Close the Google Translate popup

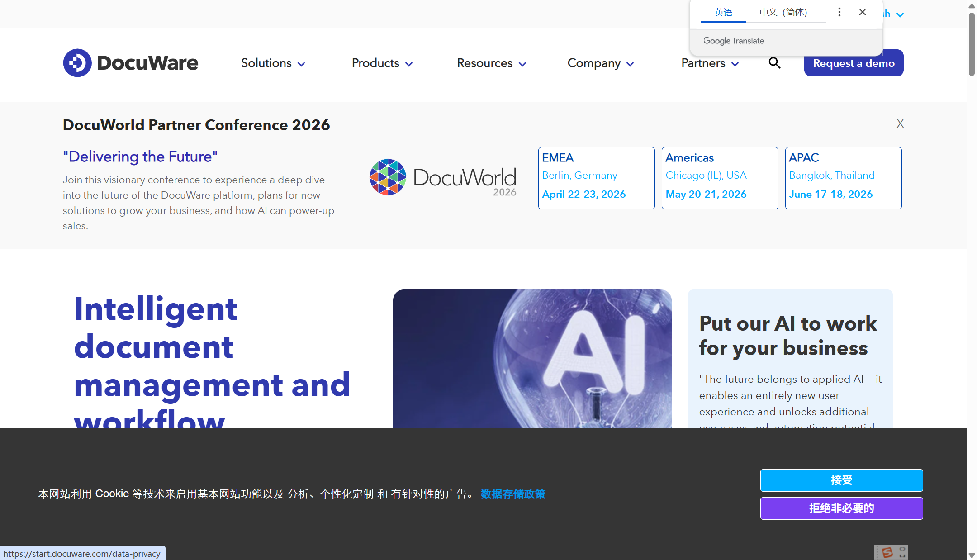863,12
